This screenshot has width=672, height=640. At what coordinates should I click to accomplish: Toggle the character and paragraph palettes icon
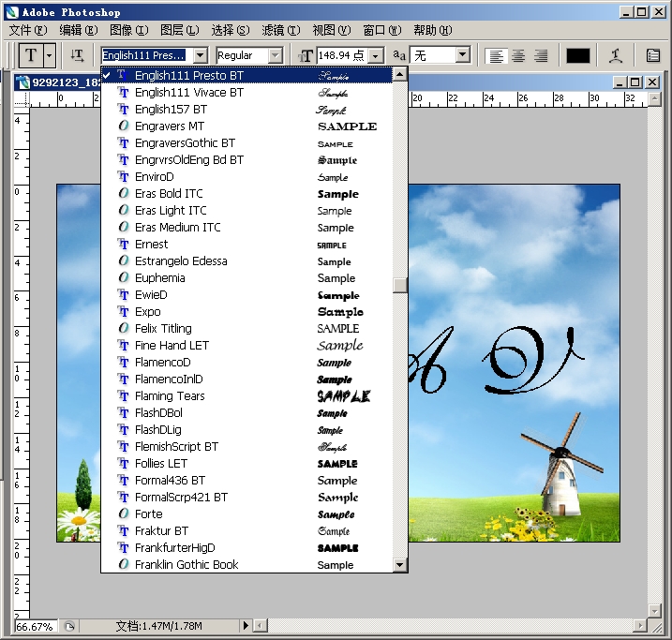(x=652, y=55)
